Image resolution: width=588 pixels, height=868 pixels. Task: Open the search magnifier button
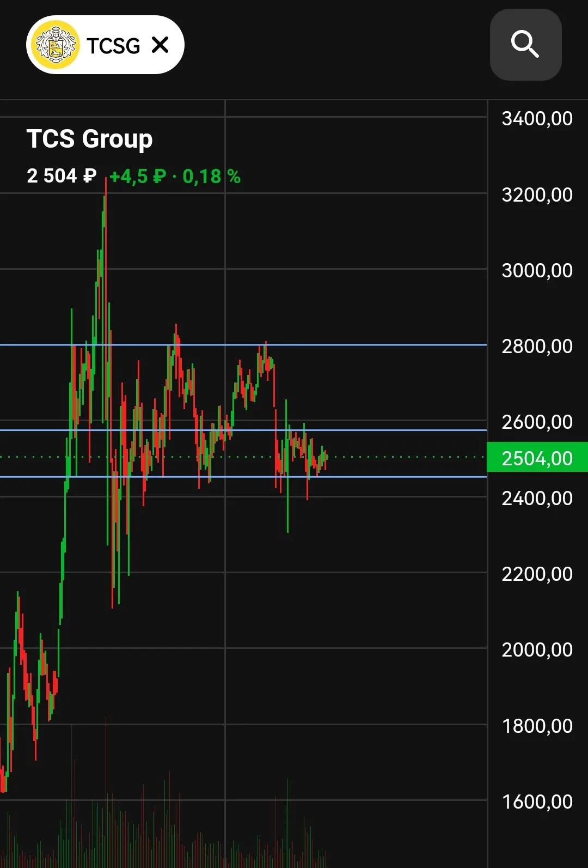click(525, 45)
